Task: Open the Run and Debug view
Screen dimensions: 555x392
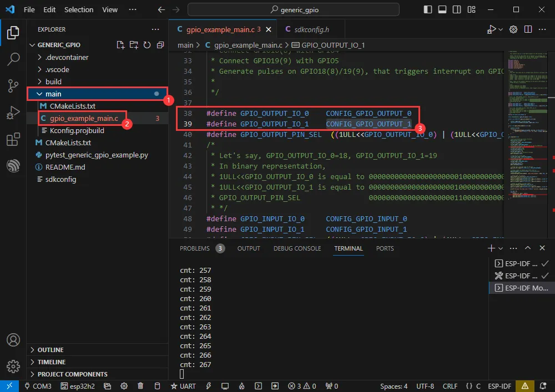Action: pyautogui.click(x=13, y=113)
